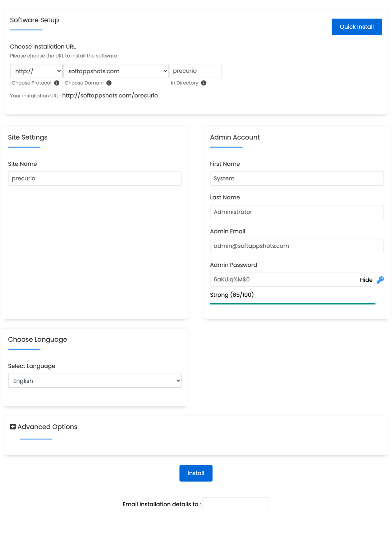Click the In Directory info icon

click(203, 83)
